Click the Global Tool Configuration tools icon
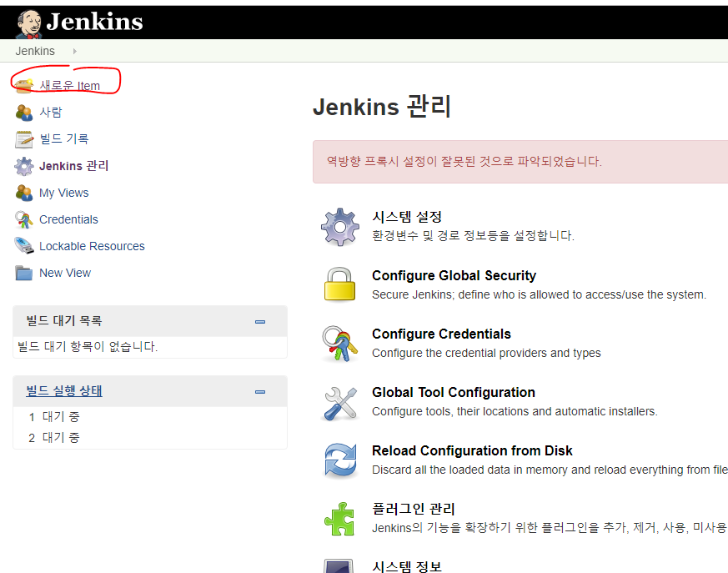This screenshot has height=573, width=728. (x=340, y=404)
